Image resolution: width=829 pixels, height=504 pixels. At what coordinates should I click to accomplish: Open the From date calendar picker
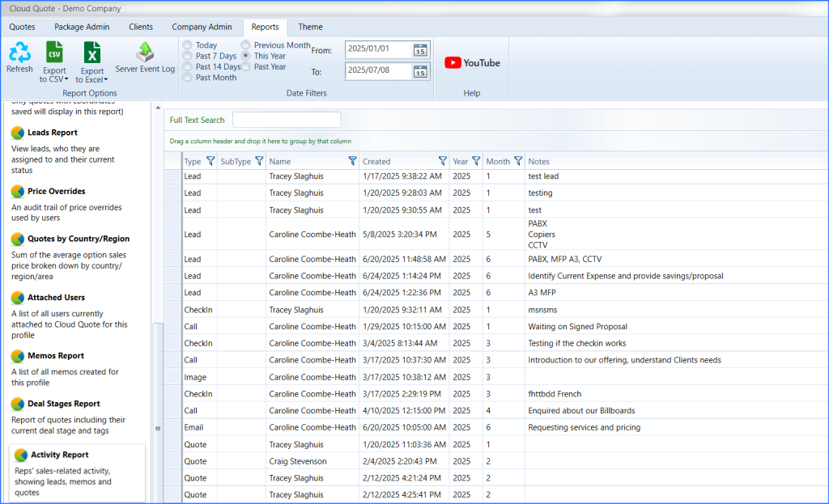[419, 49]
